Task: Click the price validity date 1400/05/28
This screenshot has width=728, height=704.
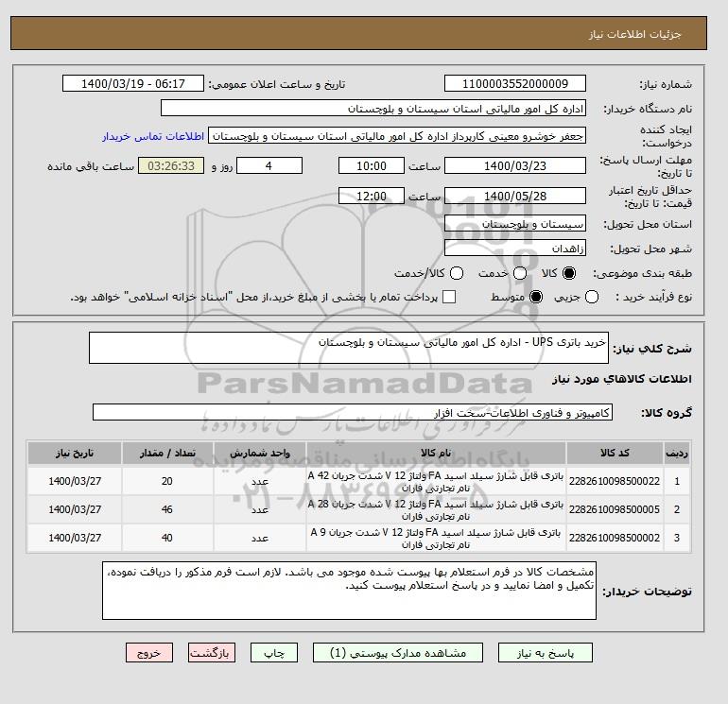Action: click(x=515, y=196)
